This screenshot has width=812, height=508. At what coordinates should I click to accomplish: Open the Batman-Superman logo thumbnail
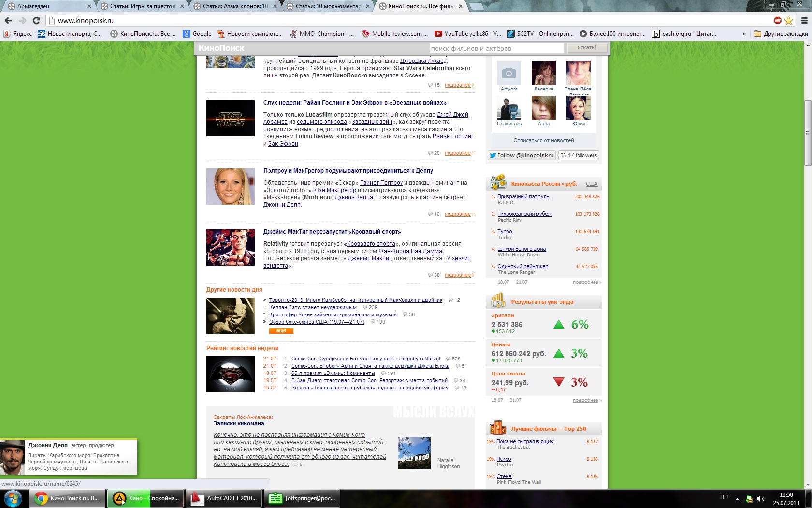(231, 374)
